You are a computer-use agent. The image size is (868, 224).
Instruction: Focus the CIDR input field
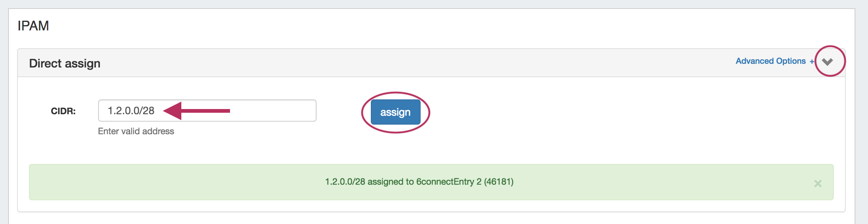[x=260, y=111]
